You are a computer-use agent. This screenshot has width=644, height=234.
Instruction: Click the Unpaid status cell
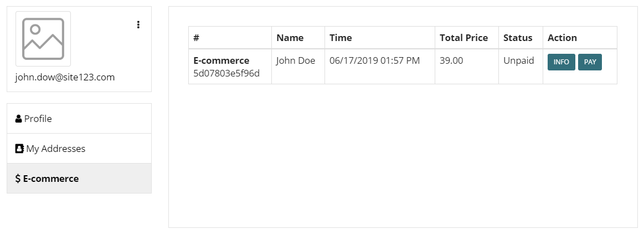519,60
